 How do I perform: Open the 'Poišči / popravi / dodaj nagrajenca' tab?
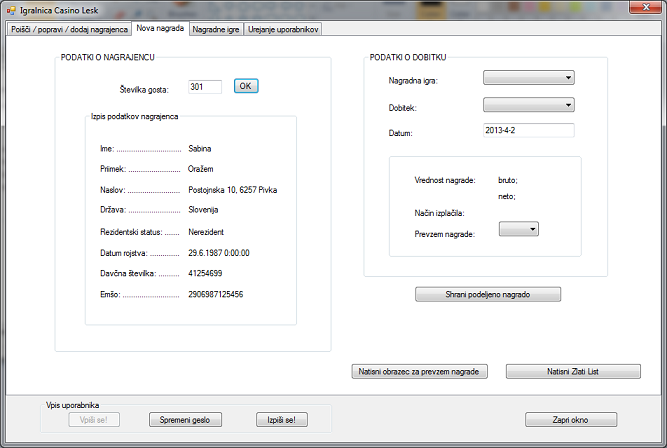(69, 30)
